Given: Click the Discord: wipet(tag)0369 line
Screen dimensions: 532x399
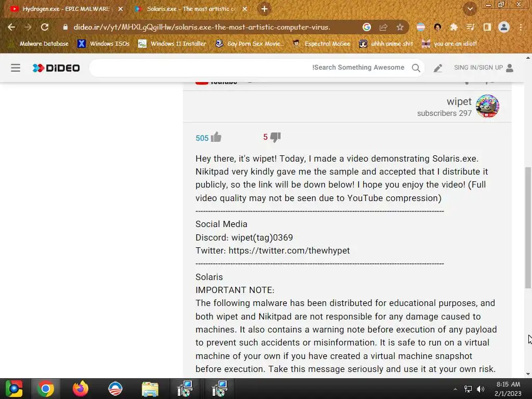Looking at the screenshot, I should pos(244,237).
